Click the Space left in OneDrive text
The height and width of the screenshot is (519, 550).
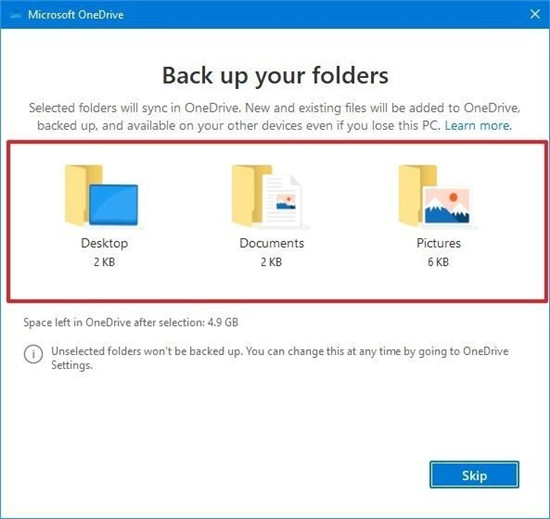pos(131,322)
